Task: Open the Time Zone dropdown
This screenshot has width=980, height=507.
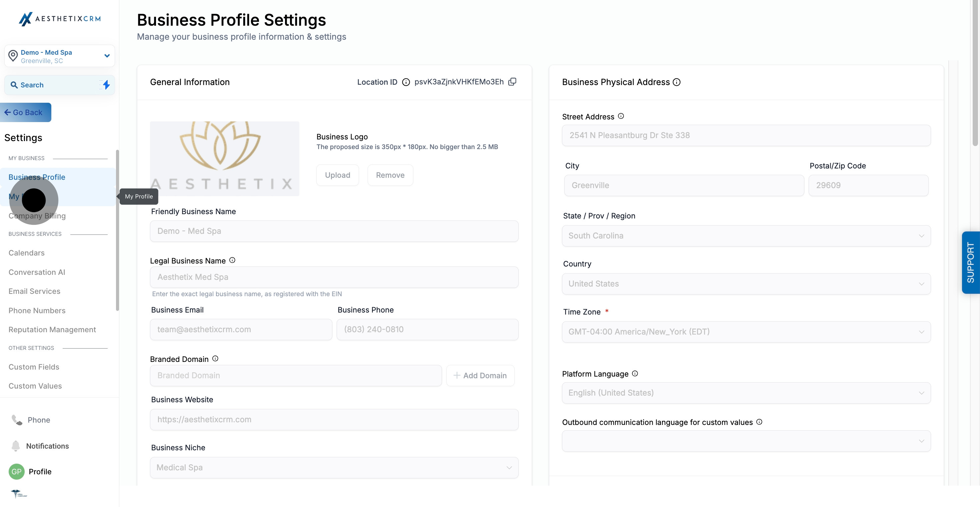Action: pyautogui.click(x=746, y=332)
